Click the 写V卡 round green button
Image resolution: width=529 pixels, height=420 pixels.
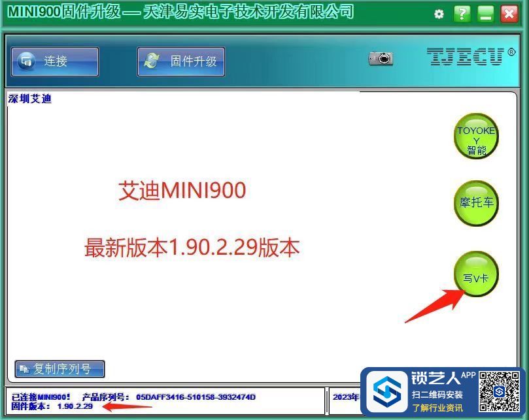point(476,274)
